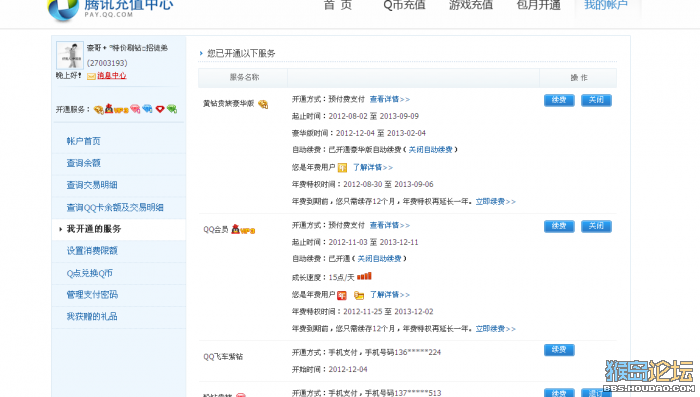Click the QQ会员 penguin VIP icon

coord(243,230)
